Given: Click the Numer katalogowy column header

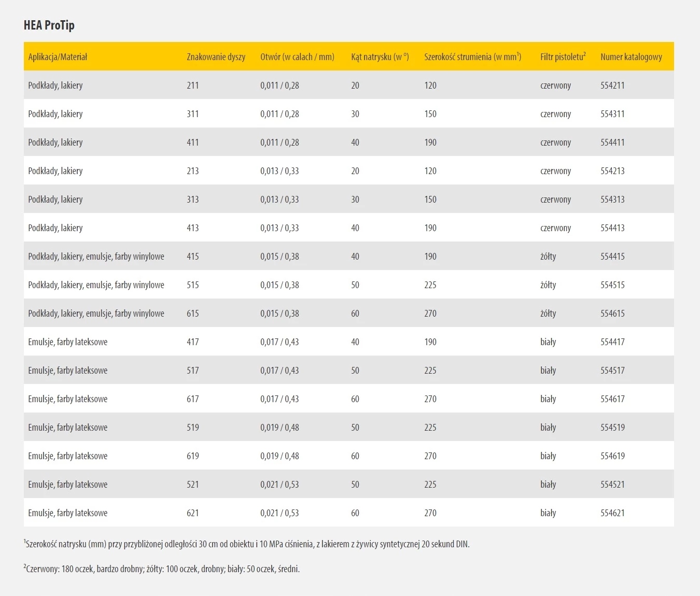Looking at the screenshot, I should [631, 57].
